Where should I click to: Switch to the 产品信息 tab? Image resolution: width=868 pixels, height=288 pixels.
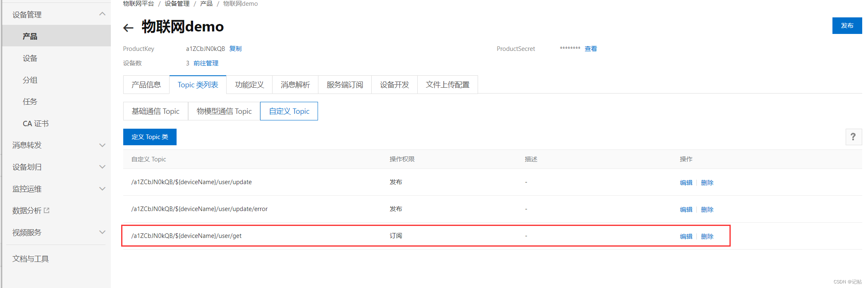pyautogui.click(x=146, y=84)
